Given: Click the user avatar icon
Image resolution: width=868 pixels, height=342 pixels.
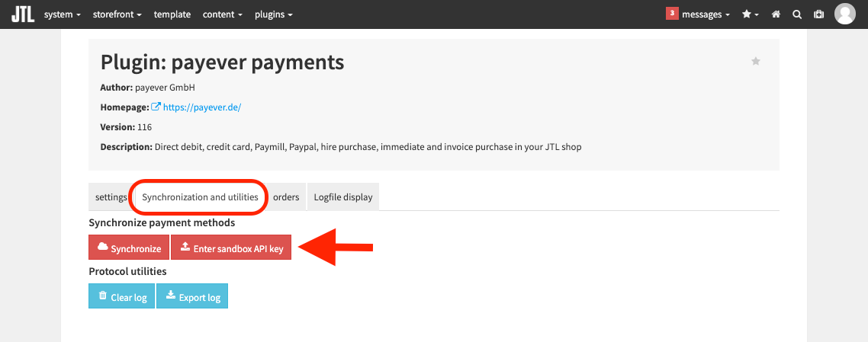Looking at the screenshot, I should click(x=845, y=14).
